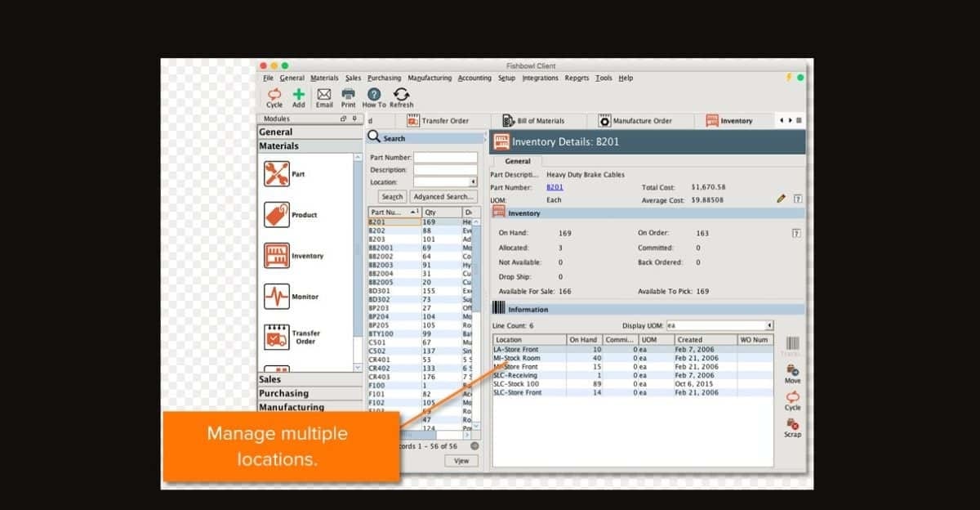Expand the General module group

310,132
